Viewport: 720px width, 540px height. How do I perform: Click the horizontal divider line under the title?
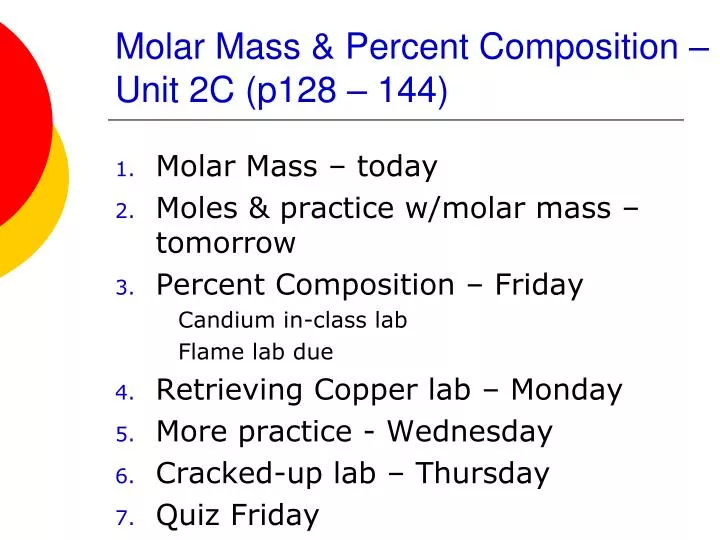click(x=396, y=120)
